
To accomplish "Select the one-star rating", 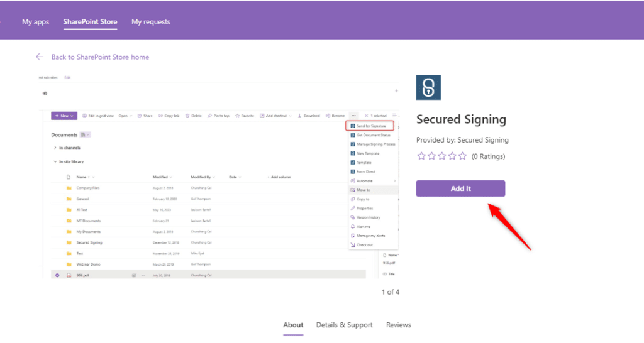I will coord(421,156).
